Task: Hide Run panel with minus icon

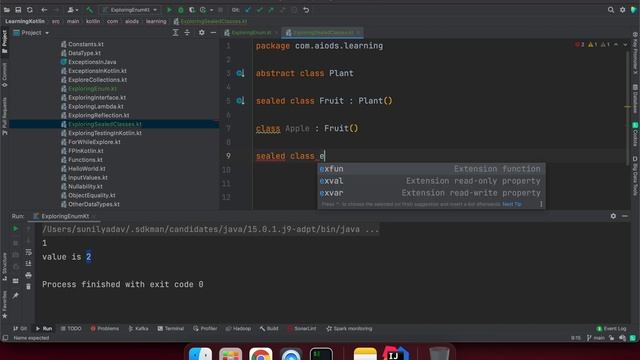Action: pyautogui.click(x=625, y=216)
